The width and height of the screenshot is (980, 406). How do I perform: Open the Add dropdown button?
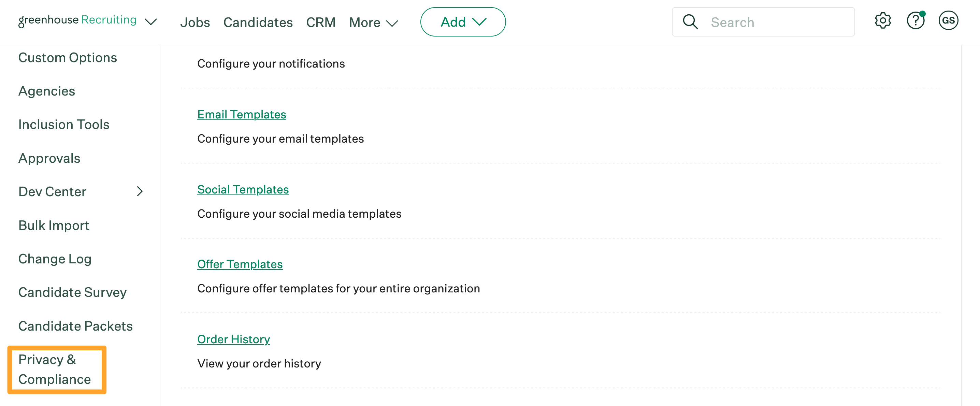pyautogui.click(x=463, y=22)
